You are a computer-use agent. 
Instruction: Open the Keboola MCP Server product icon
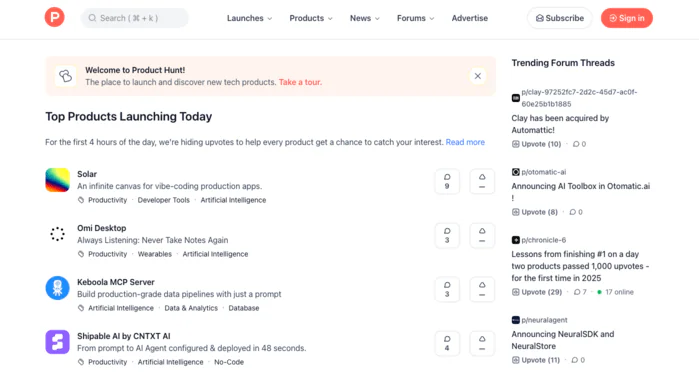click(58, 288)
